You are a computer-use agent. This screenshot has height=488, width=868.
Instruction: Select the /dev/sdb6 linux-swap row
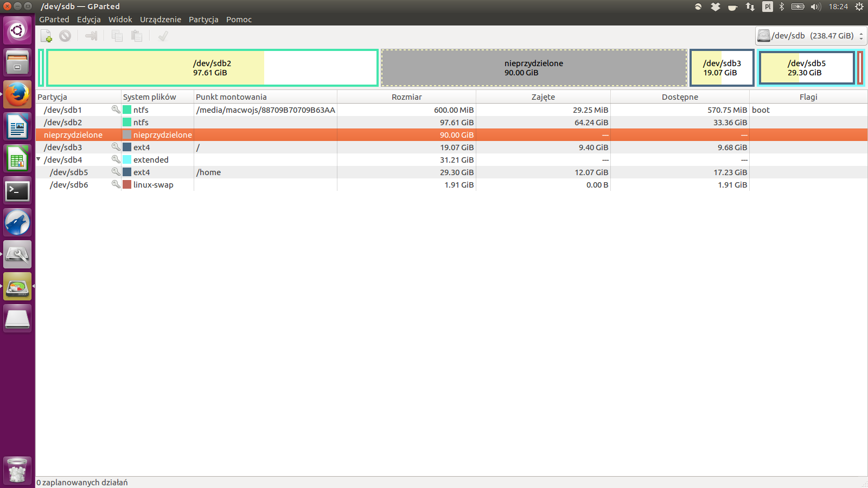[x=451, y=184]
